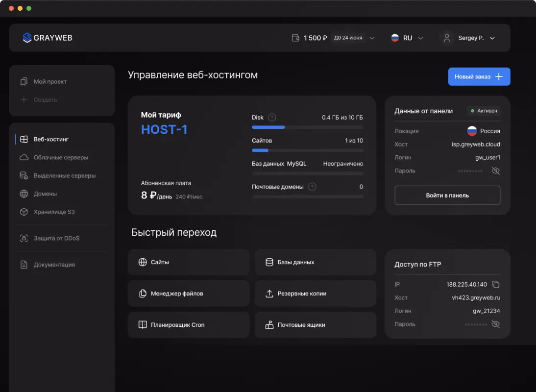Click the FTP host vh423.greyweb.ru
The height and width of the screenshot is (392, 536).
[476, 297]
